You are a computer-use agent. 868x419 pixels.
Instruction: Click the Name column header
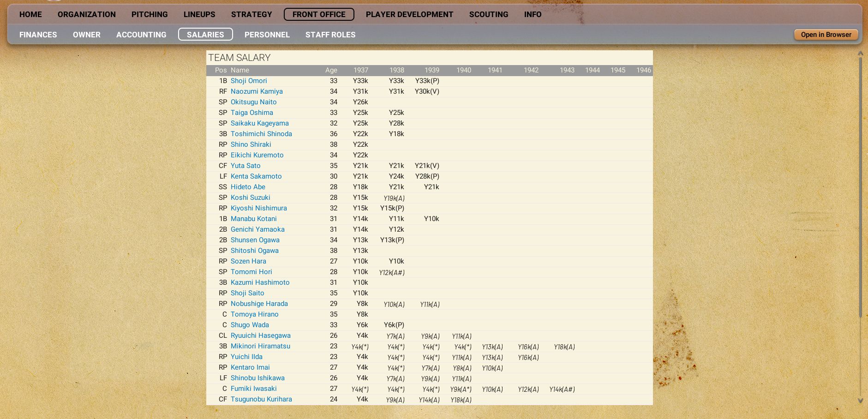pyautogui.click(x=239, y=70)
